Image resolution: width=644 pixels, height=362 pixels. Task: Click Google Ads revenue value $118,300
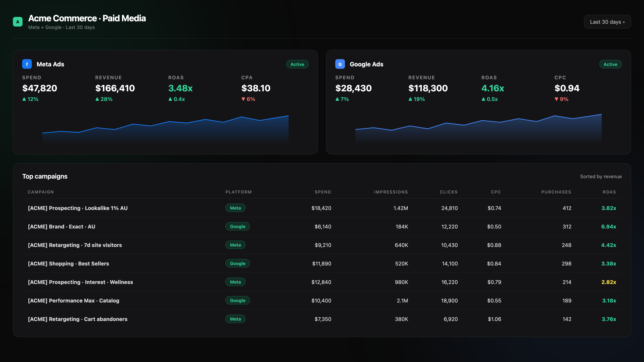[x=428, y=88]
